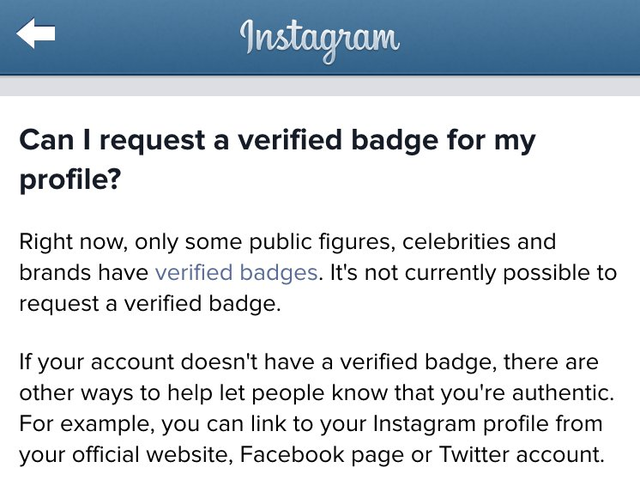Click the word 'profile?' in the heading
The width and height of the screenshot is (640, 492).
68,181
